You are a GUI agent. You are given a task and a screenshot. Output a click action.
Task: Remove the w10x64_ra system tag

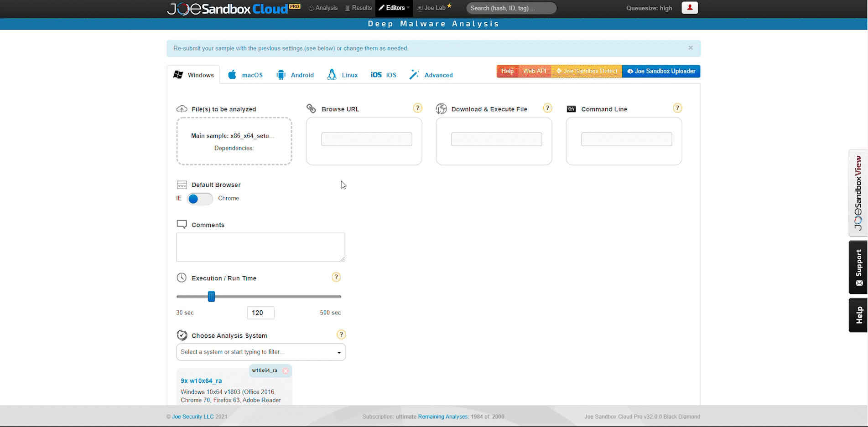coord(286,371)
